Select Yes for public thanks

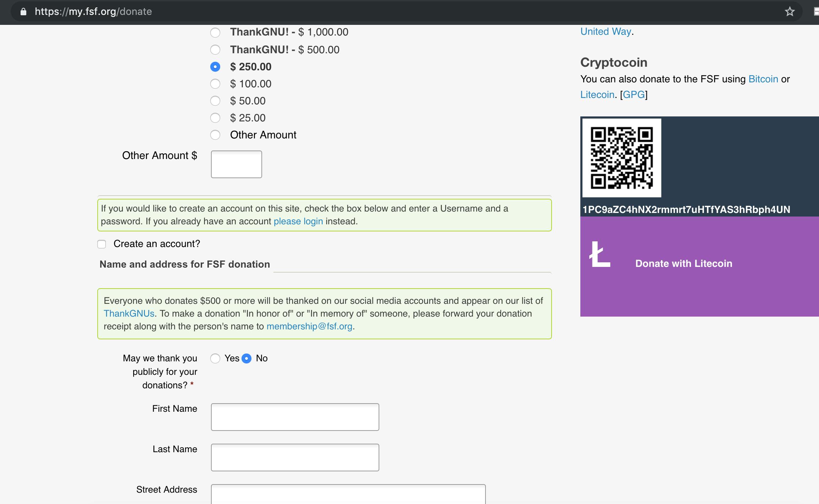(215, 358)
